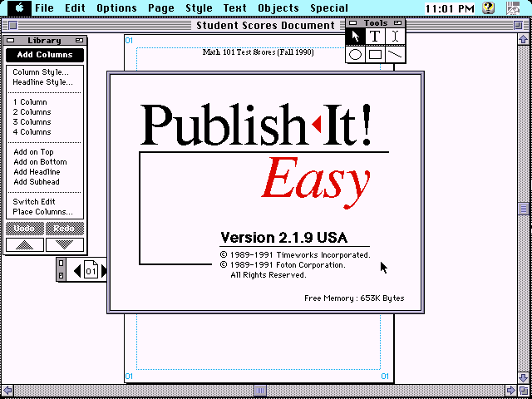Click document window close box
This screenshot has height=399, width=532.
(13, 26)
